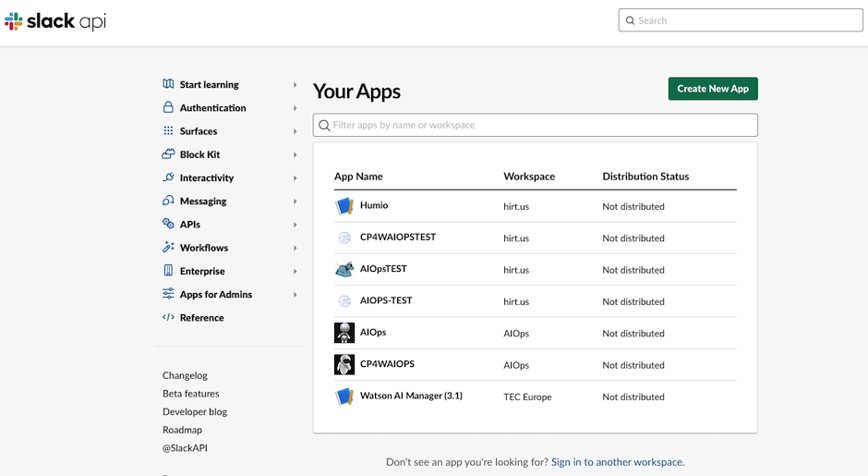Viewport: 868px width, 476px height.
Task: Open the AIOpsTEST app name
Action: [383, 268]
